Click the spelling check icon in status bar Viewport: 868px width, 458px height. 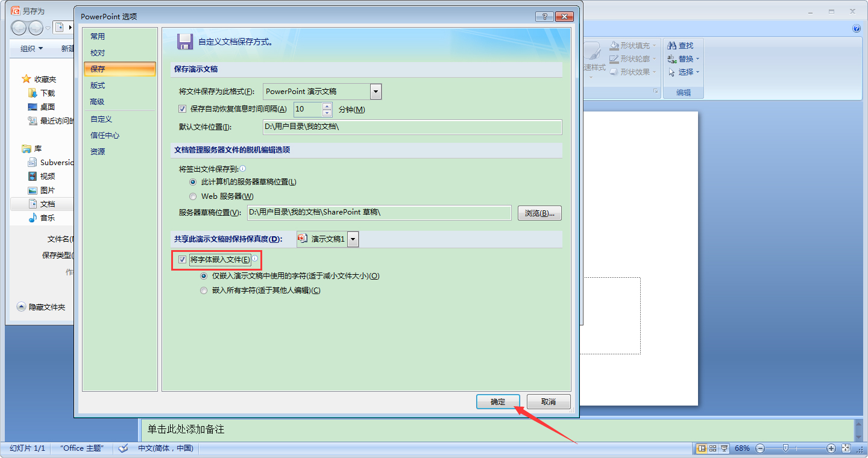point(123,448)
